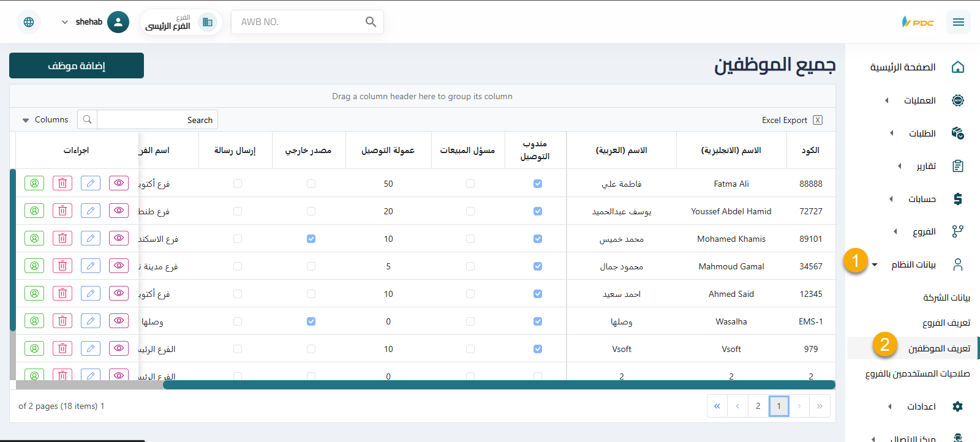The height and width of the screenshot is (442, 980).
Task: Open تعريف الموظفين submenu item
Action: [x=939, y=348]
